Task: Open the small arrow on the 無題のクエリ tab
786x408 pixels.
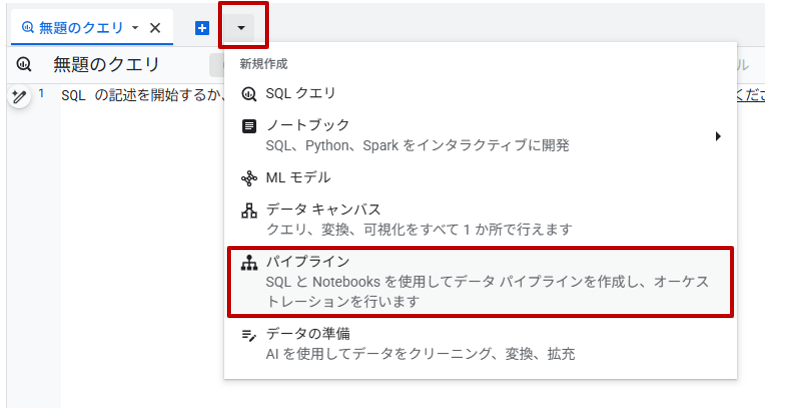Action: click(x=136, y=28)
